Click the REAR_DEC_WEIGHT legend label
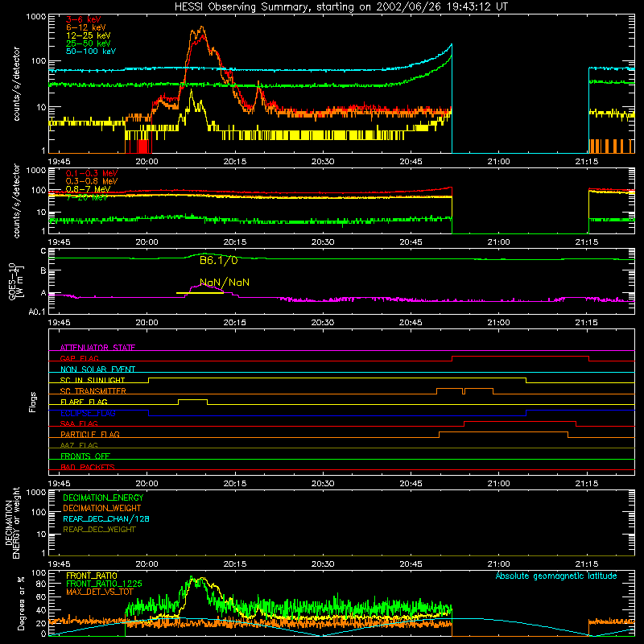Screen dimensions: 644x644 99,530
